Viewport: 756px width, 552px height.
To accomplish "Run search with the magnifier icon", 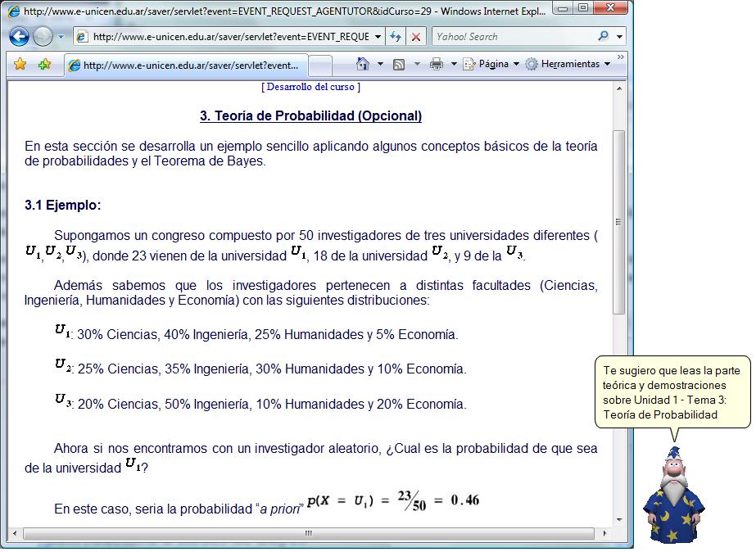I will tap(603, 36).
